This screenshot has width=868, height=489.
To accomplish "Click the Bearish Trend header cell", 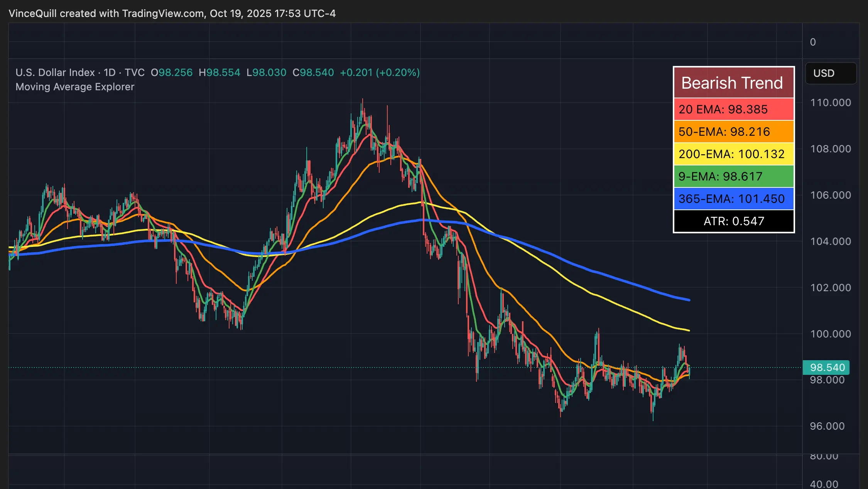I will [733, 83].
